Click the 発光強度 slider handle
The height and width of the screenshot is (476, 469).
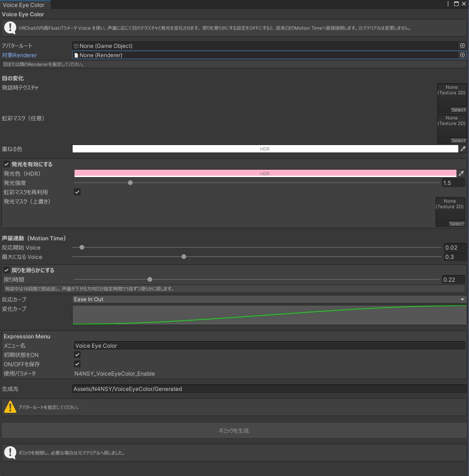(x=130, y=183)
